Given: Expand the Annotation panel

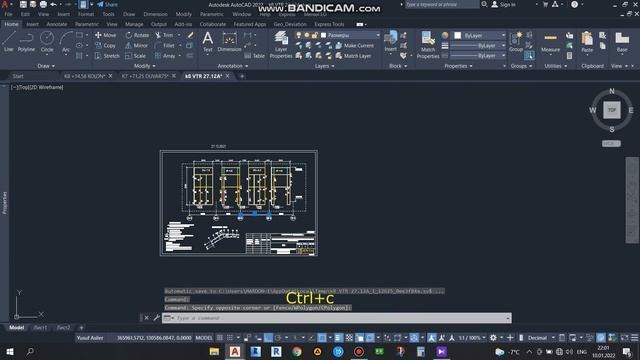Looking at the screenshot, I should coord(233,66).
